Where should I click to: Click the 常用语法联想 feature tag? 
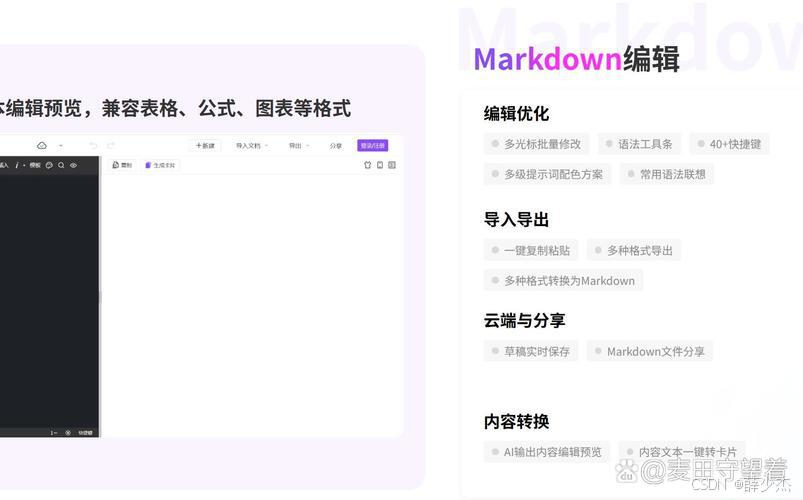click(667, 174)
